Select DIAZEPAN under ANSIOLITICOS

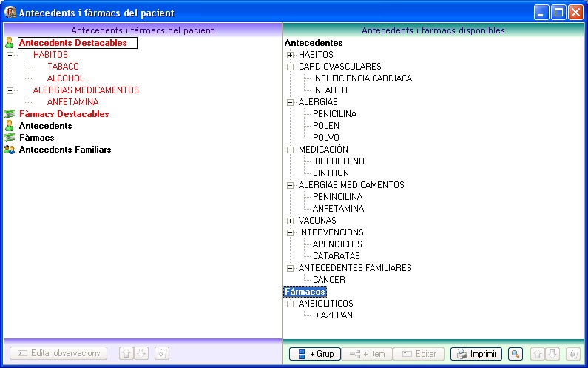333,315
